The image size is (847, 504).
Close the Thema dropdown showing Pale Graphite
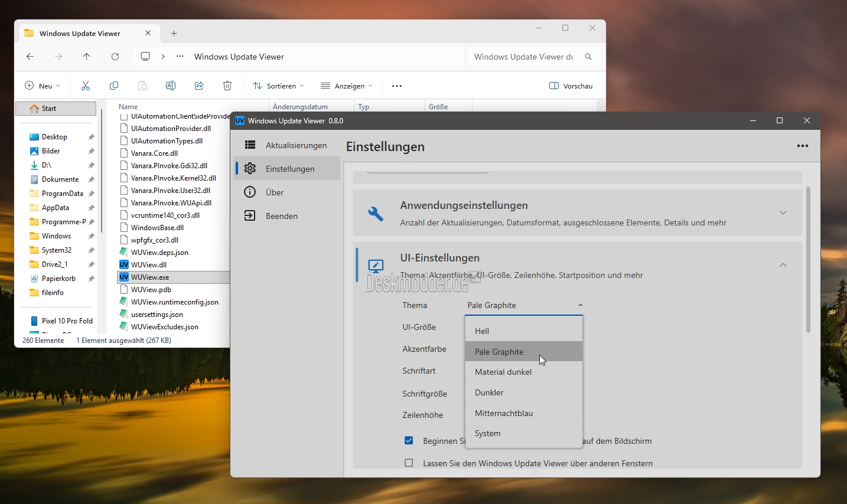[525, 305]
